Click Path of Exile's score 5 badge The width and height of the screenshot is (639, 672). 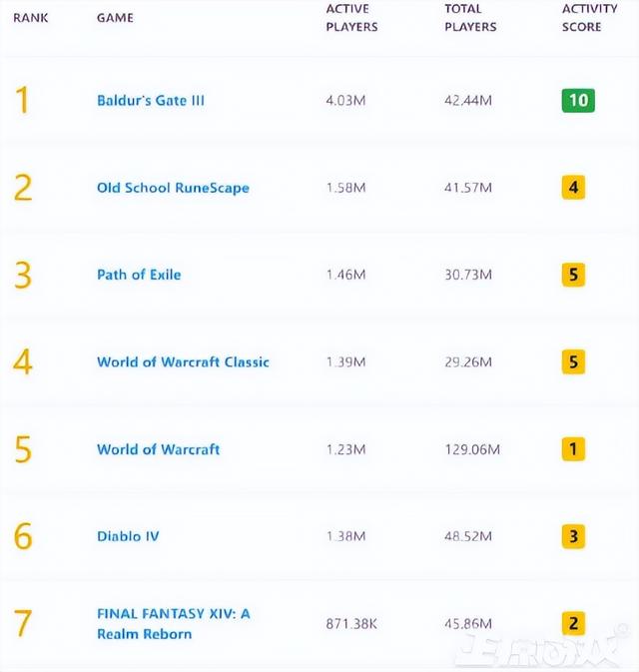coord(573,275)
